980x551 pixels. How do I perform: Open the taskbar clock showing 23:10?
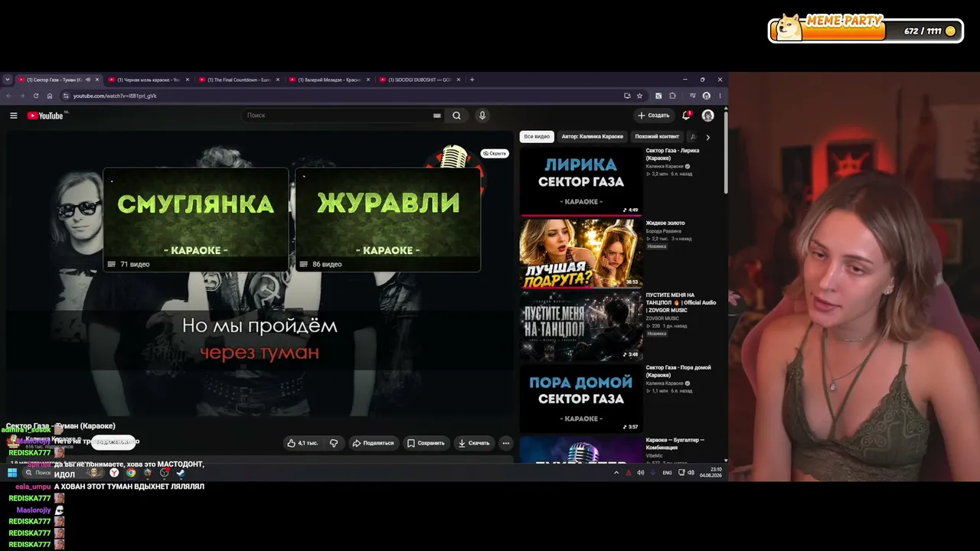710,472
